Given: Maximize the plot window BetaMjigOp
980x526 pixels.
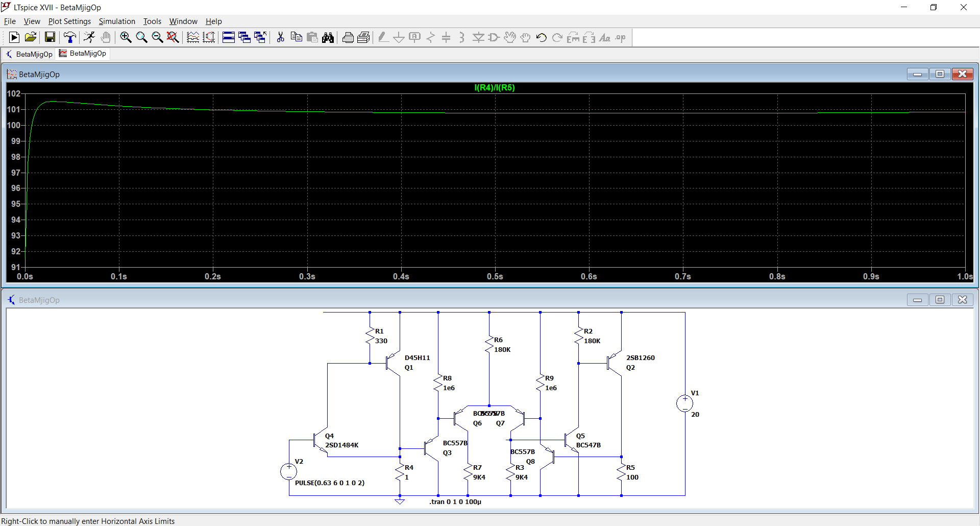Looking at the screenshot, I should 940,74.
